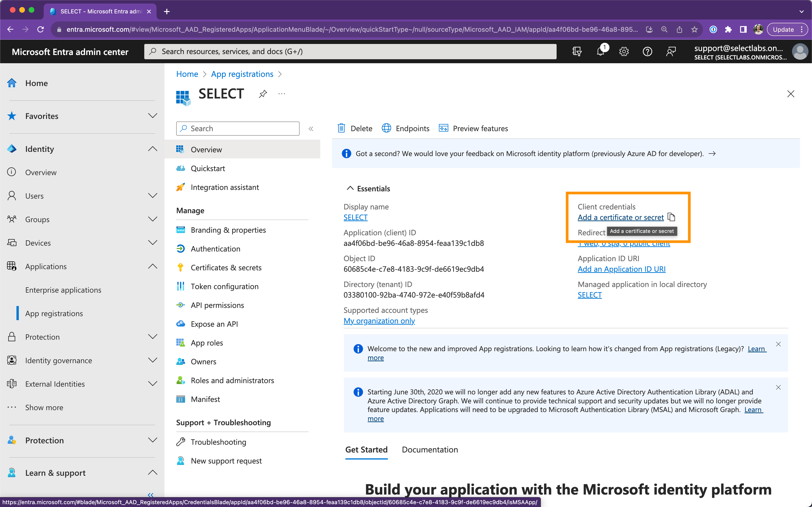Focus the app menu Search field
812x507 pixels.
[238, 128]
